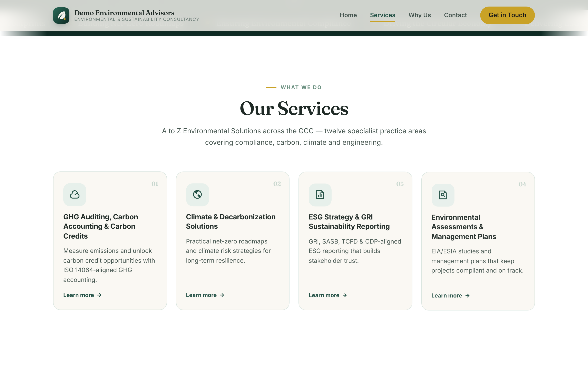The width and height of the screenshot is (588, 368).
Task: Click the 'A to Z Environmental Solutions' subtitle
Action: pos(294,137)
